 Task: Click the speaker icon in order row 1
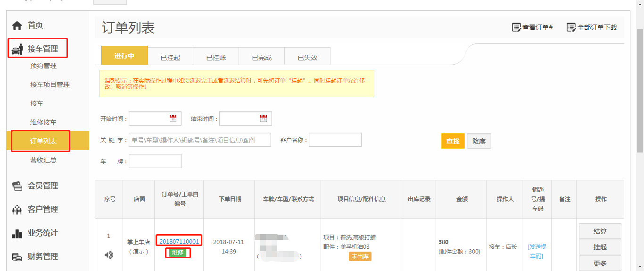(109, 255)
